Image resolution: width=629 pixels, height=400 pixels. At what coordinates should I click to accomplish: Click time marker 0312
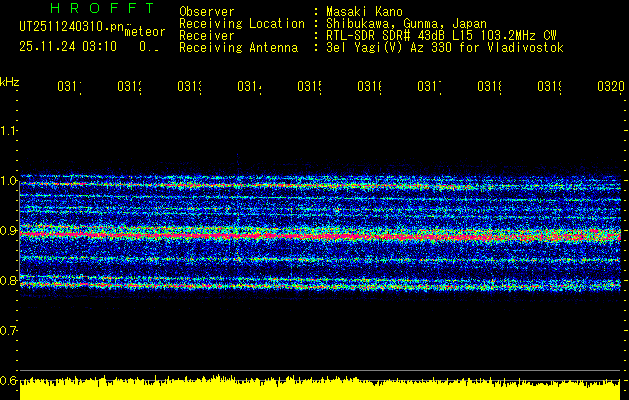[130, 86]
